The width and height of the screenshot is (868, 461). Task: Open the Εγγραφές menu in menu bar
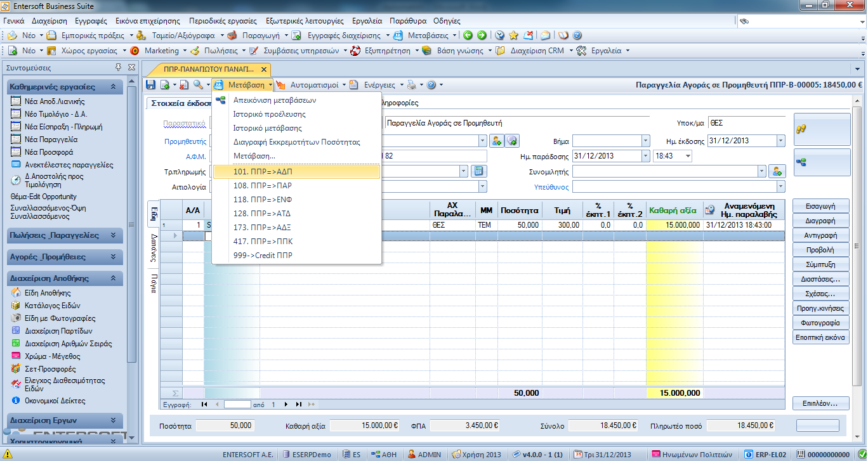click(90, 20)
